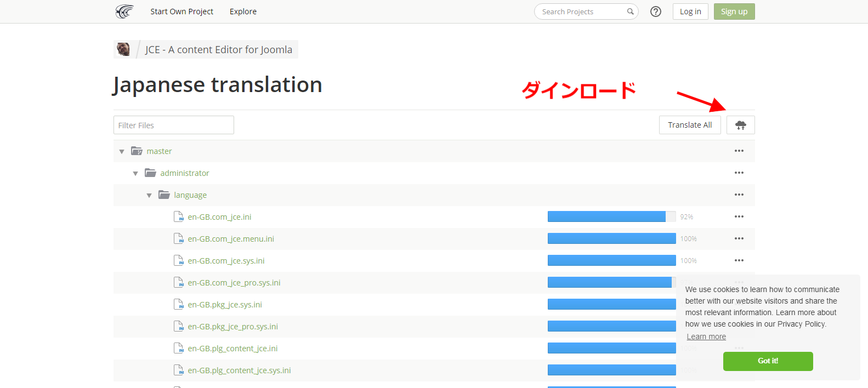The height and width of the screenshot is (388, 868).
Task: Click progress bar for en-GB.com_jce.menu.ini
Action: click(x=612, y=238)
